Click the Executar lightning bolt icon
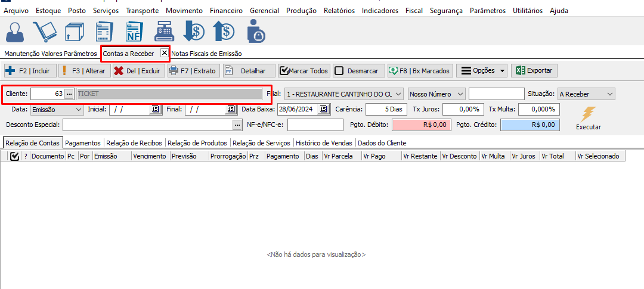This screenshot has width=644, height=289. pyautogui.click(x=588, y=114)
